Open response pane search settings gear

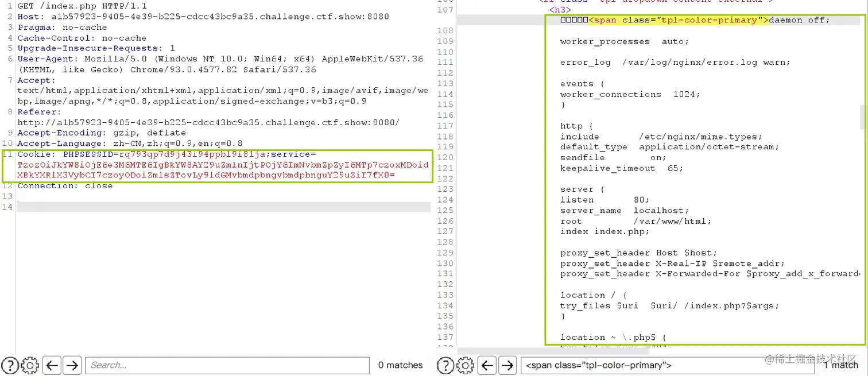coord(465,365)
